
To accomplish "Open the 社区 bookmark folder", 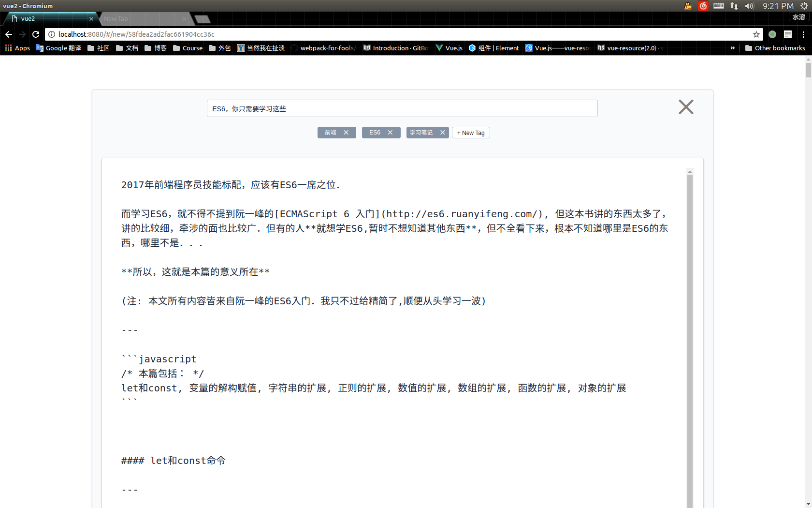I will click(x=99, y=48).
